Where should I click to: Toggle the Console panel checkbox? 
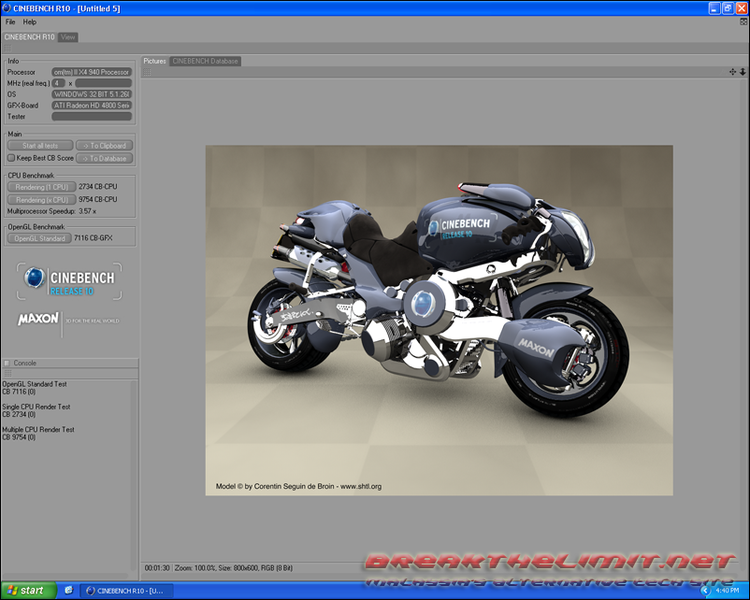click(x=7, y=363)
